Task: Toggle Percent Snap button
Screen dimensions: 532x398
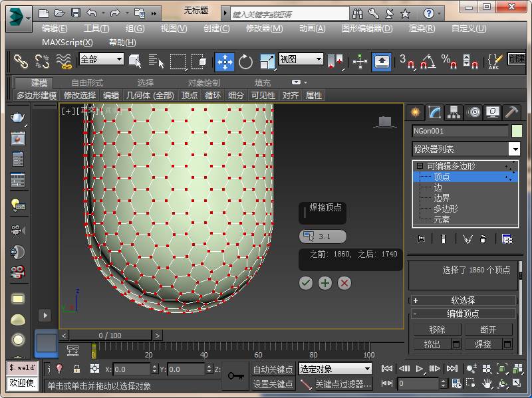Action: [x=450, y=61]
